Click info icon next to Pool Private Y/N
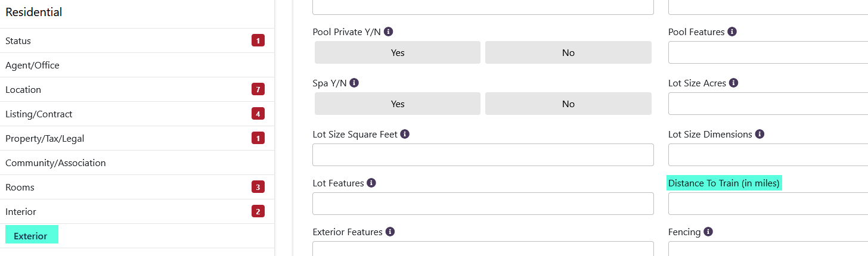 (388, 32)
